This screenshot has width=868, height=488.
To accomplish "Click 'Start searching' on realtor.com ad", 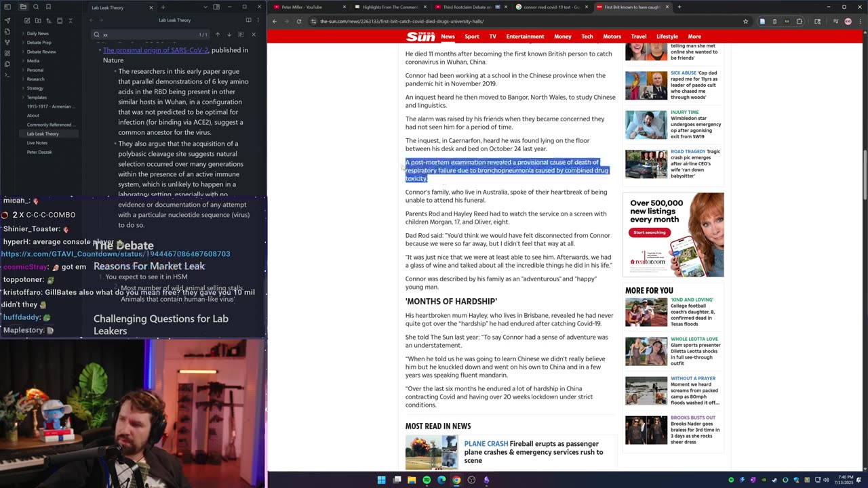I will [x=650, y=232].
